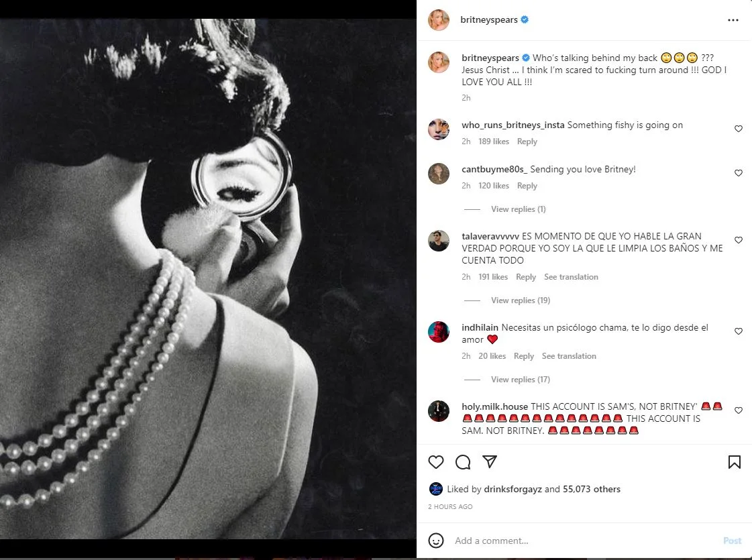The height and width of the screenshot is (560, 752).
Task: Like the indhilain comment
Action: [739, 331]
